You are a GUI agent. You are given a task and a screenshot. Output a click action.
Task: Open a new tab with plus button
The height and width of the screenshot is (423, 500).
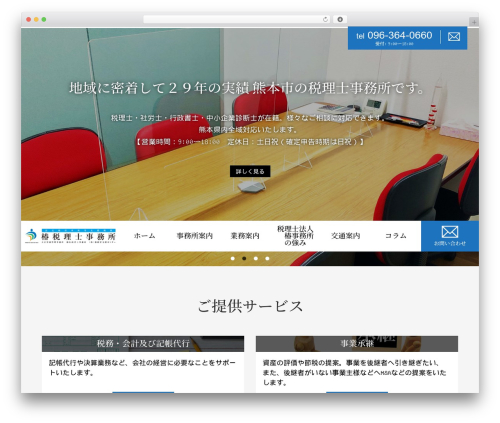click(474, 22)
